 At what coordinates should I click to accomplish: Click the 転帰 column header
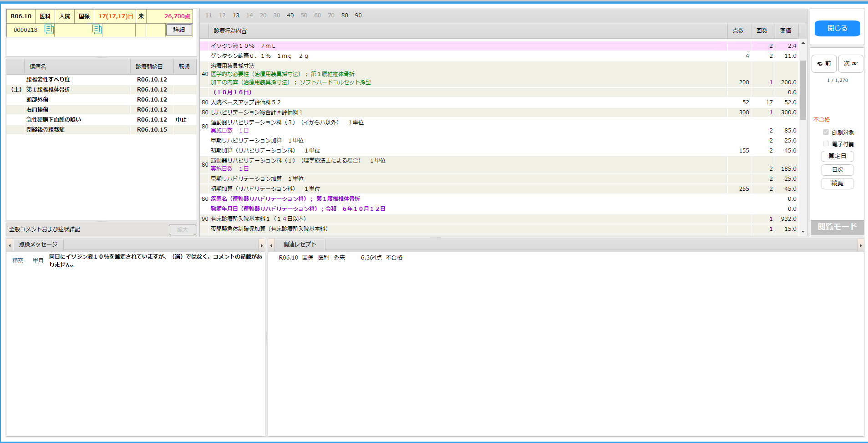point(185,67)
